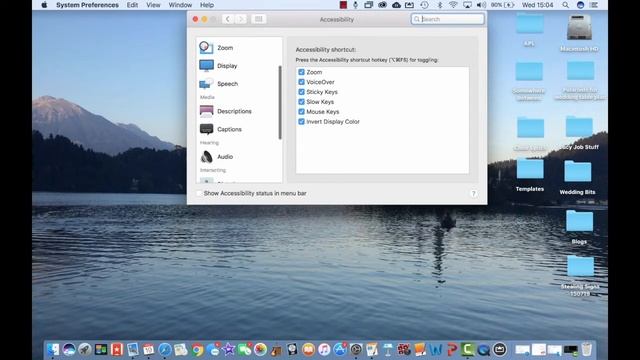Go back with the left chevron button
This screenshot has width=640, height=360.
tap(228, 19)
